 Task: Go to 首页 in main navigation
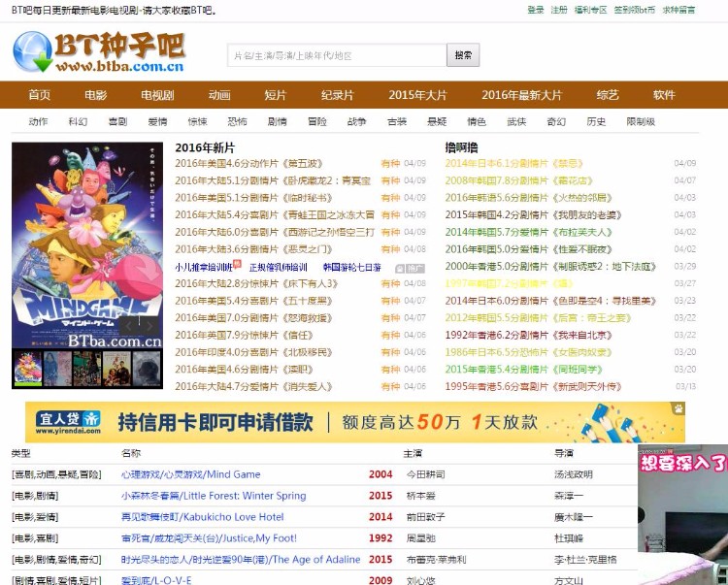[x=40, y=95]
